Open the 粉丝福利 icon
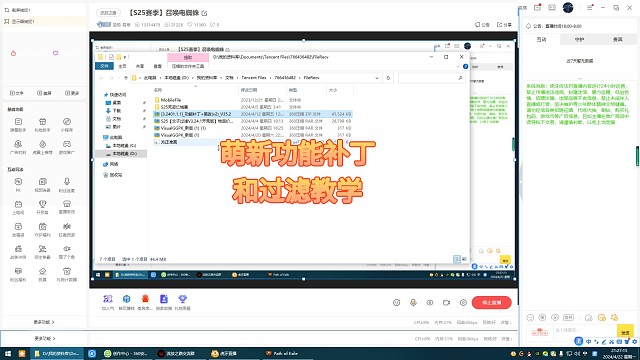 click(x=18, y=271)
